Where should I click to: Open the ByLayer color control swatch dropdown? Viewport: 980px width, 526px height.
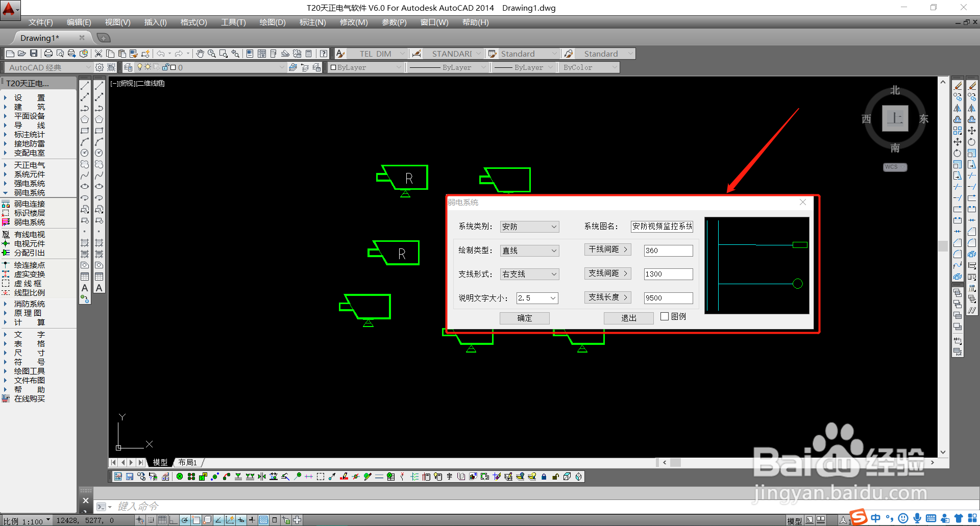tap(366, 67)
